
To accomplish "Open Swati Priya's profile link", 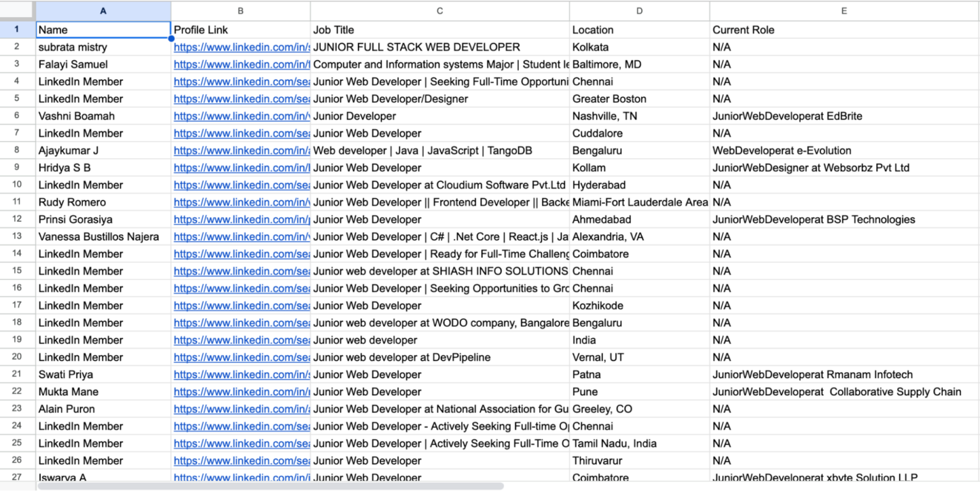I will (x=242, y=374).
